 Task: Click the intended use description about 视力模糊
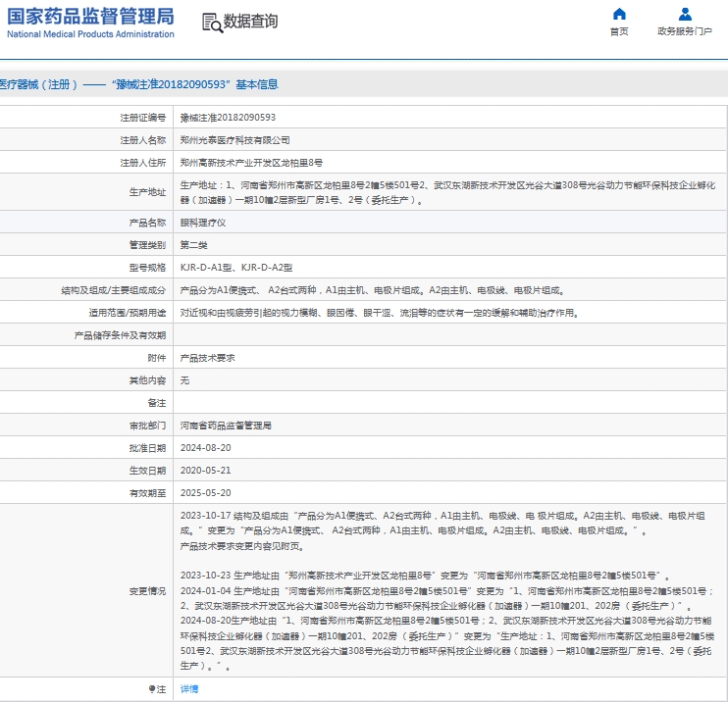tap(381, 313)
